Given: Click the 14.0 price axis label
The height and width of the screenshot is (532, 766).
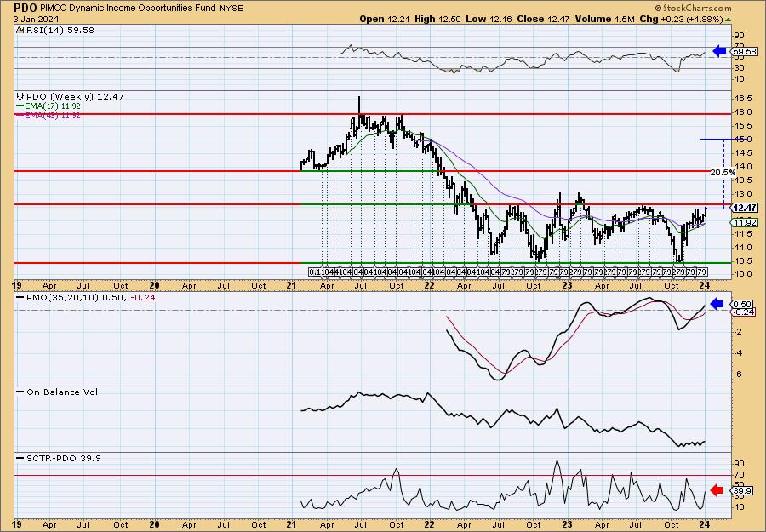Looking at the screenshot, I should click(x=743, y=167).
